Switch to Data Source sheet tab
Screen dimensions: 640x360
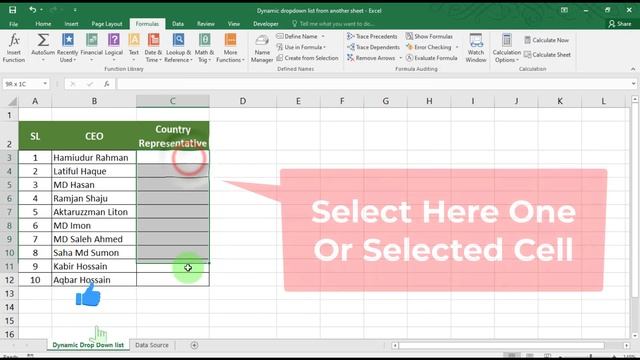pos(152,345)
